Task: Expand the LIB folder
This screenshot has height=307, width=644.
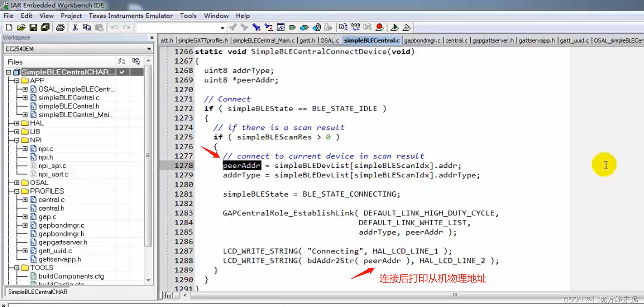Action: tap(17, 132)
